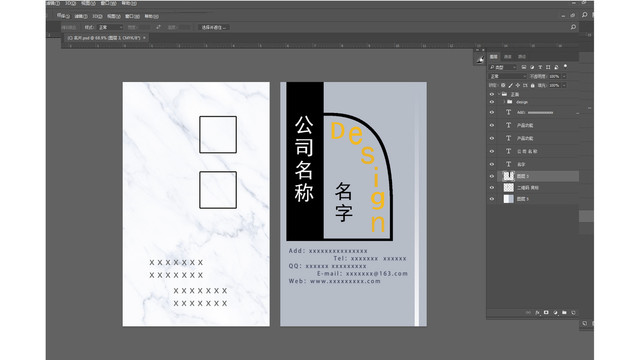The image size is (640, 360).
Task: Lock all attributes padlock icon
Action: 532,85
